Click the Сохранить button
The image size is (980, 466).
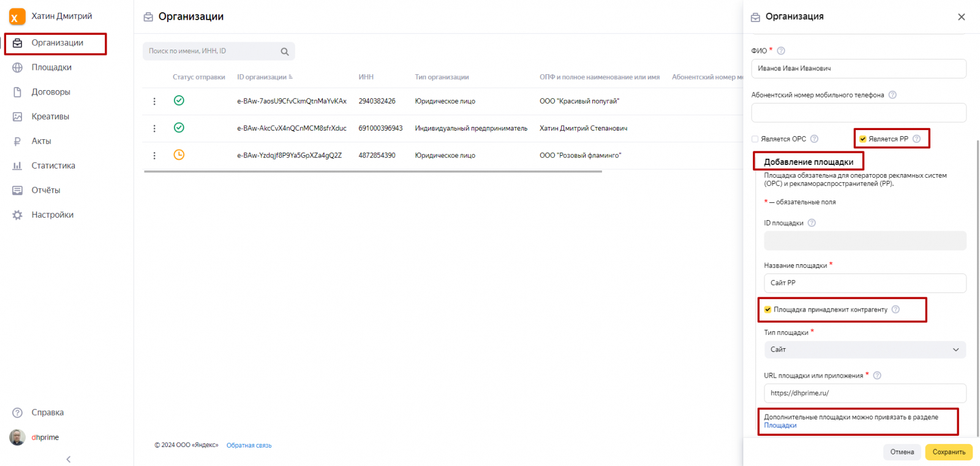click(949, 452)
